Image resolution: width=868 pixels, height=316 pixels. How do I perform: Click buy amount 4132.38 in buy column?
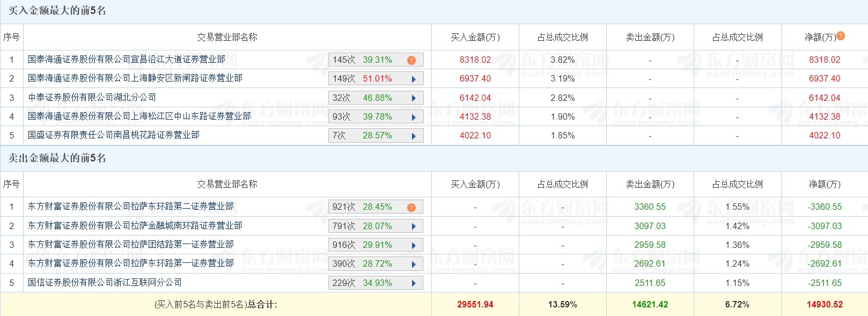[475, 117]
